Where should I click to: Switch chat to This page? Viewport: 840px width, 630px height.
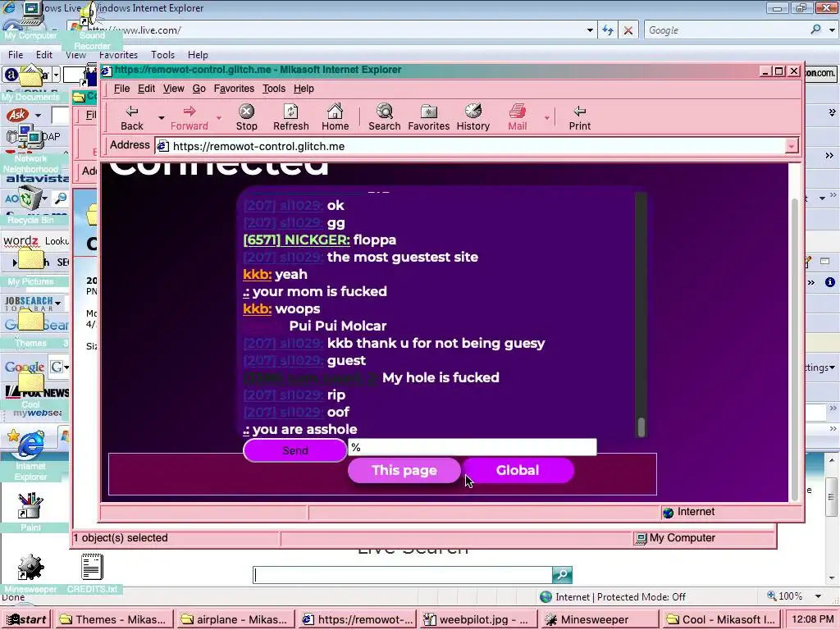[x=404, y=470]
